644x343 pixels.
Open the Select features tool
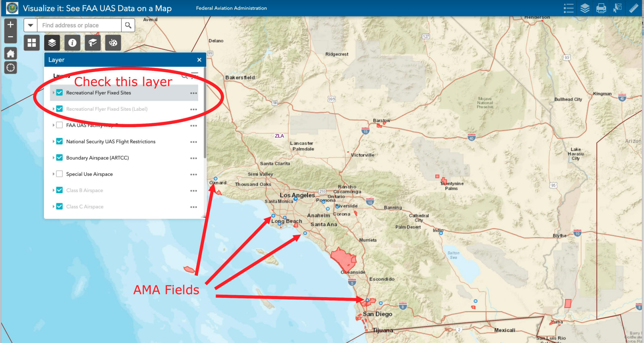pyautogui.click(x=617, y=8)
